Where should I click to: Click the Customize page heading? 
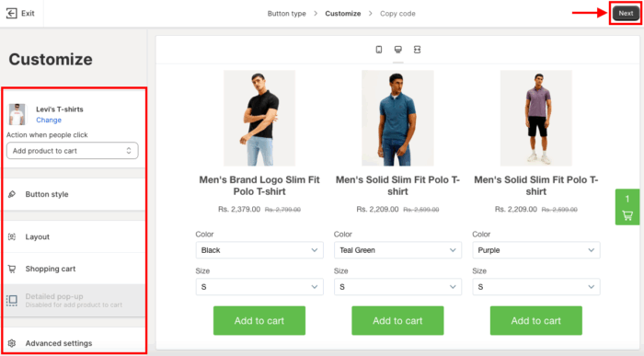click(x=51, y=60)
